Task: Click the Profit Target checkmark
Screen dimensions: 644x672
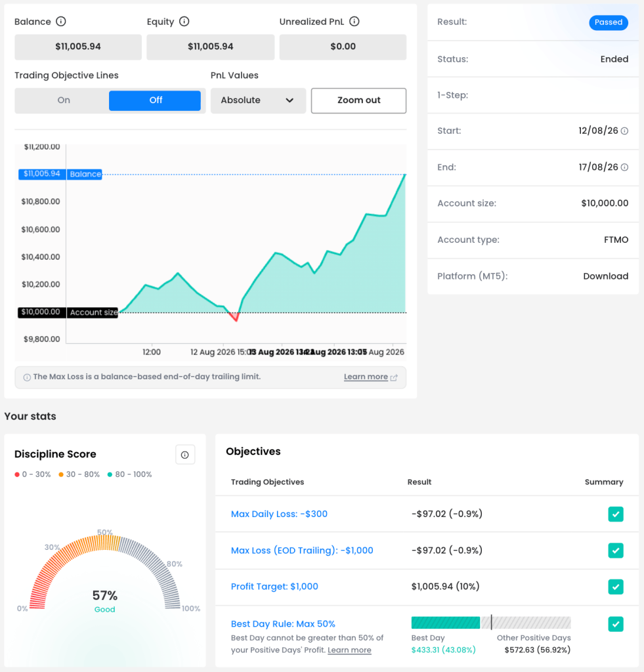Action: point(616,587)
